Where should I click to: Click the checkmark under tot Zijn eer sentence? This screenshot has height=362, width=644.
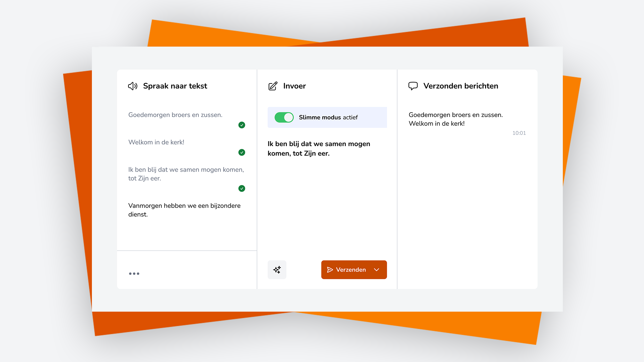tap(241, 188)
